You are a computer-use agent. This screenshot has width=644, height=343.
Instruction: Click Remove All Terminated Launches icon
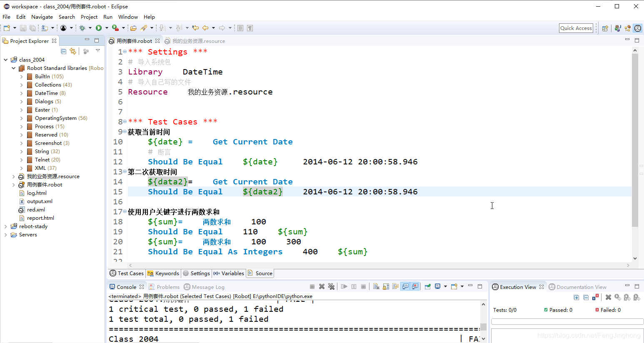tap(331, 286)
